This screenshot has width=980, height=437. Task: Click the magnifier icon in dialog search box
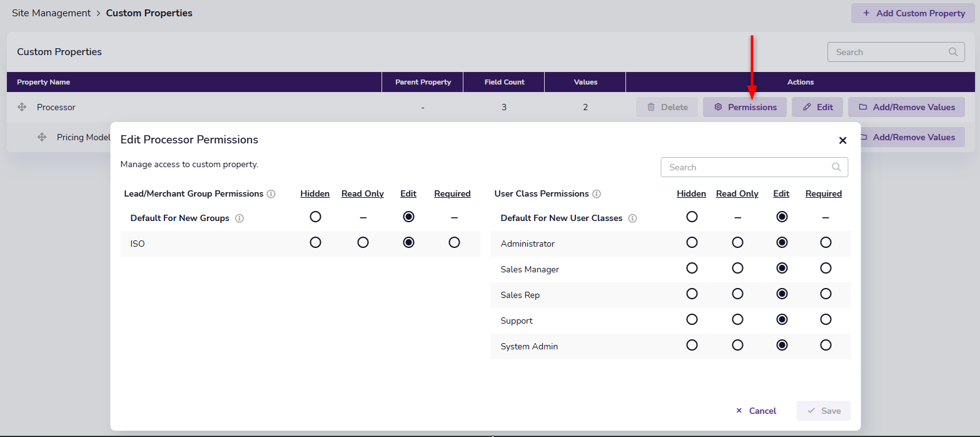click(836, 167)
